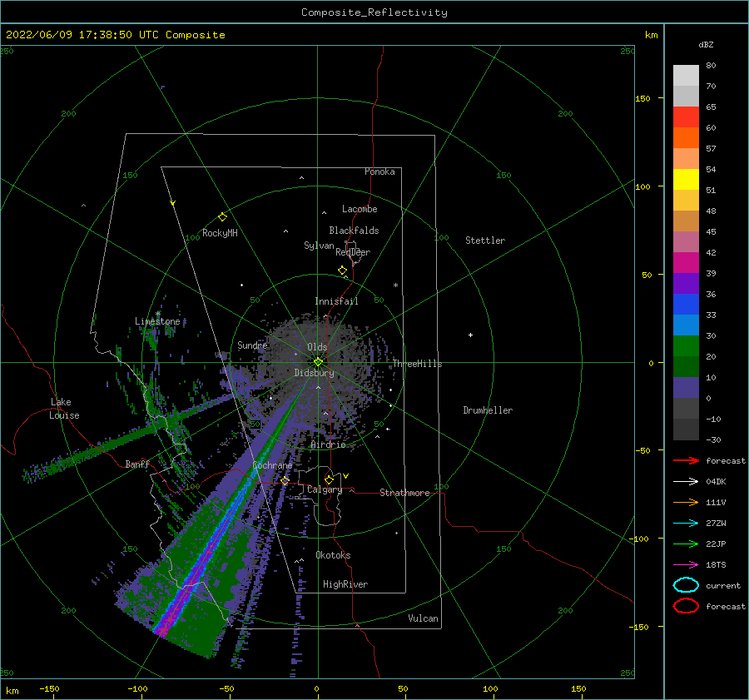Click the white plus marker north of Drumheller
The image size is (749, 700).
point(470,335)
